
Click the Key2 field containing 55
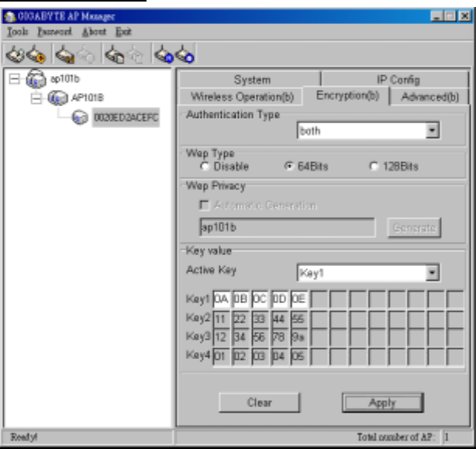tap(298, 319)
